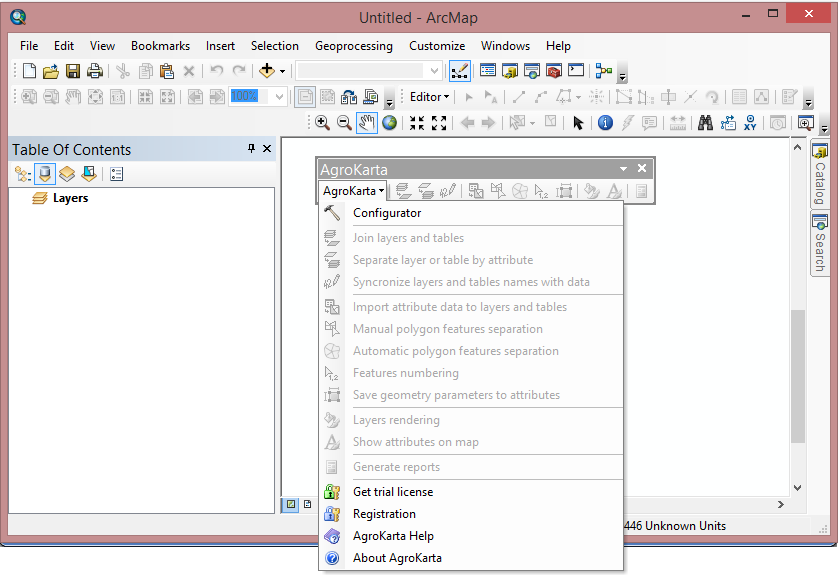Open the Find tool with binoculars icon
The image size is (838, 578).
(704, 123)
